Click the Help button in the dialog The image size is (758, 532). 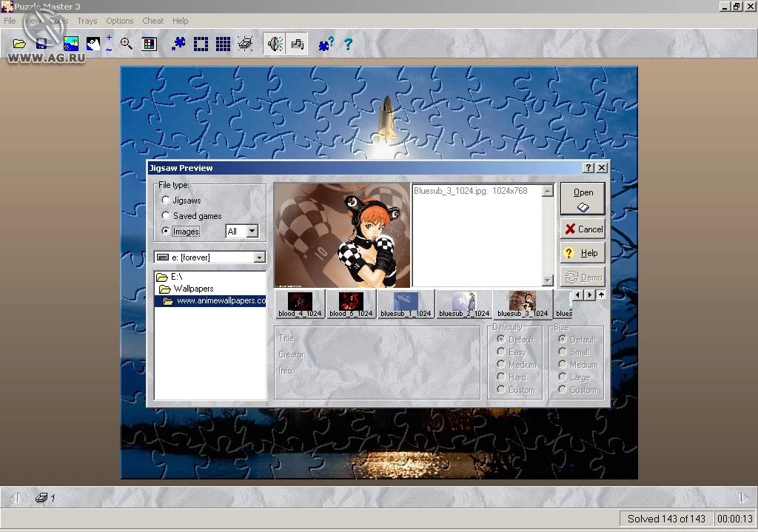[x=583, y=253]
